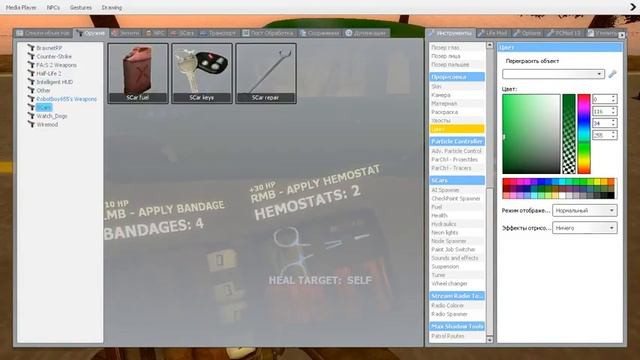Open the Intelligent HUD category
Screen dimensions: 640x360
point(55,82)
